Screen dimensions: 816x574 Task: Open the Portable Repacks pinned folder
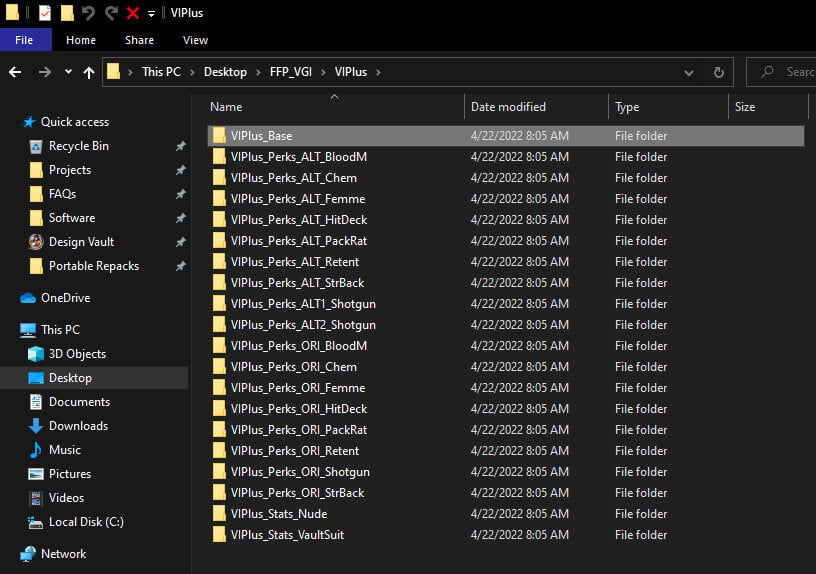click(94, 265)
